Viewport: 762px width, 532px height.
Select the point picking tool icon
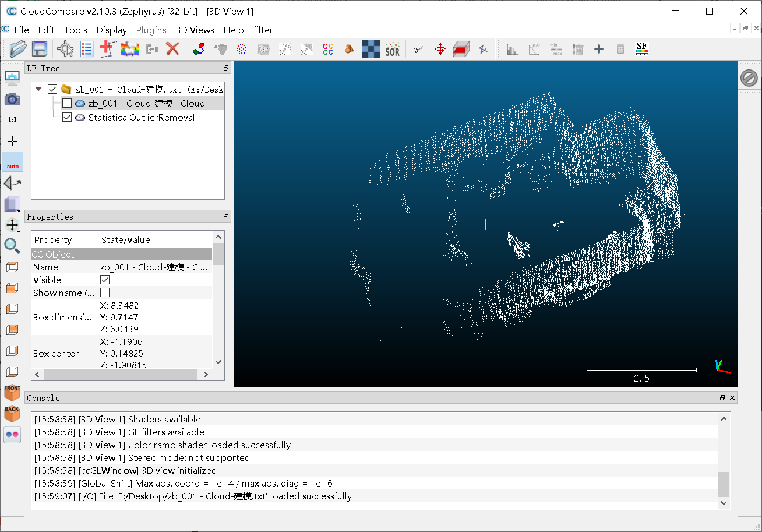(65, 49)
